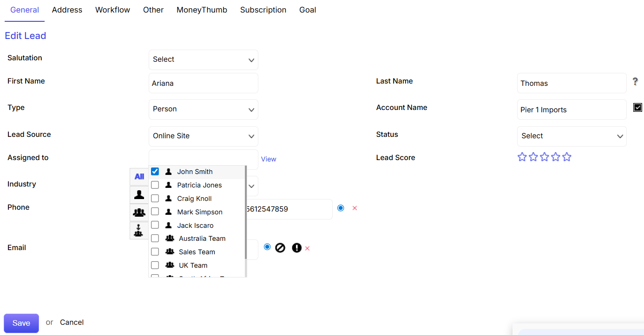Remove the phone number with red X
Screen dimensions: 644x335
[355, 208]
